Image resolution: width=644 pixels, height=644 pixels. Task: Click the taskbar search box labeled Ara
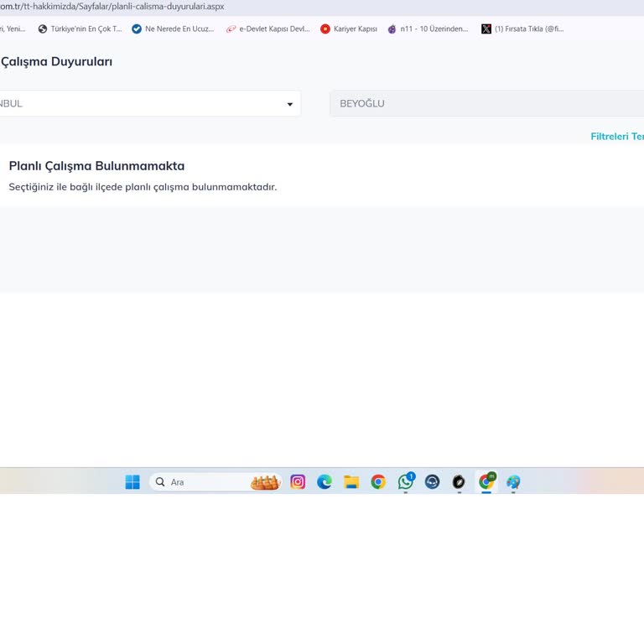[x=216, y=482]
